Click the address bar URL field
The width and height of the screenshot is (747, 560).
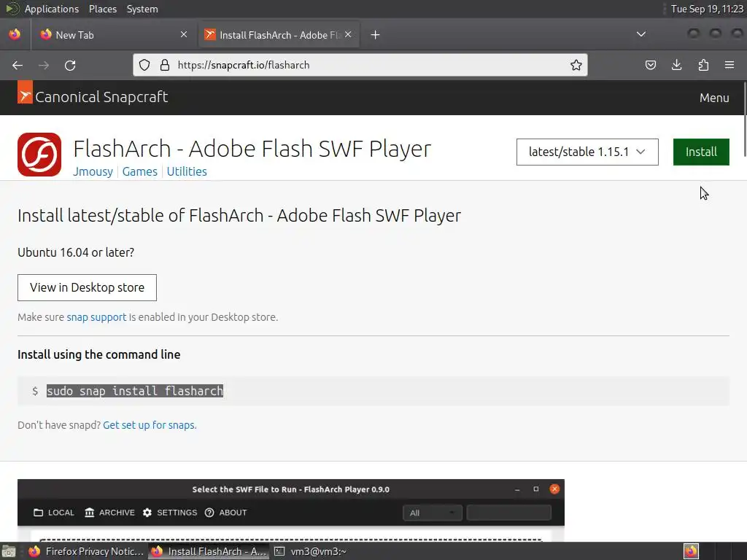360,65
